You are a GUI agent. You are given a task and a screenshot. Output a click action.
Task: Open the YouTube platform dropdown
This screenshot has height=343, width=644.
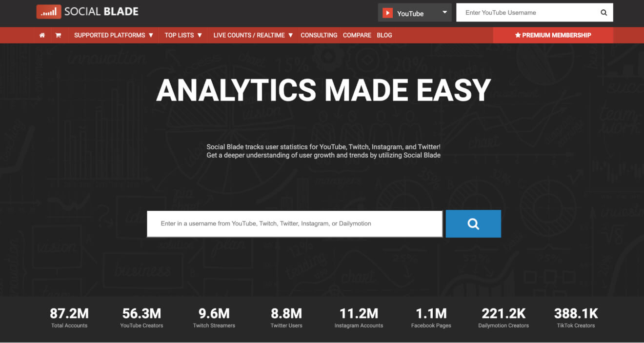click(415, 13)
